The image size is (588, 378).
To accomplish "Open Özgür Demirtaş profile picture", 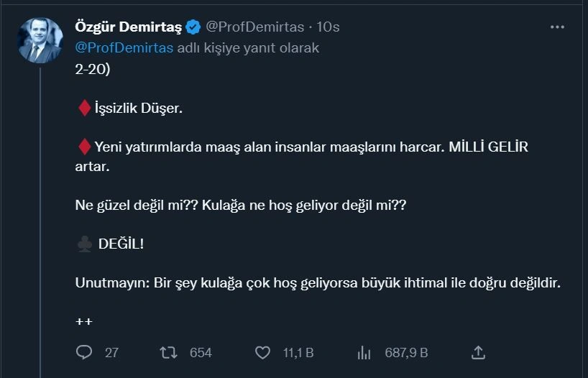I will coord(40,40).
